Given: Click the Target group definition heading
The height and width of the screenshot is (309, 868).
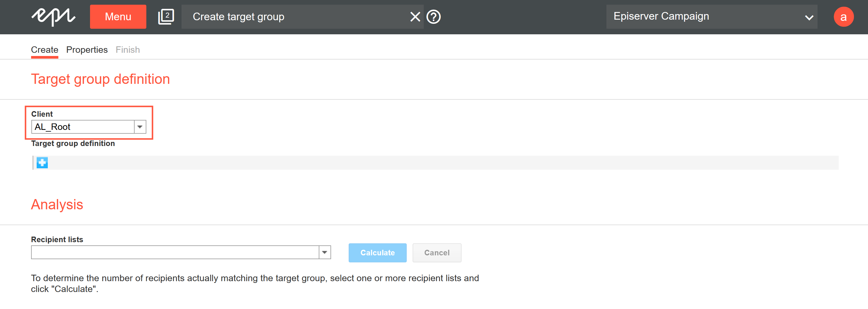Looking at the screenshot, I should 100,79.
